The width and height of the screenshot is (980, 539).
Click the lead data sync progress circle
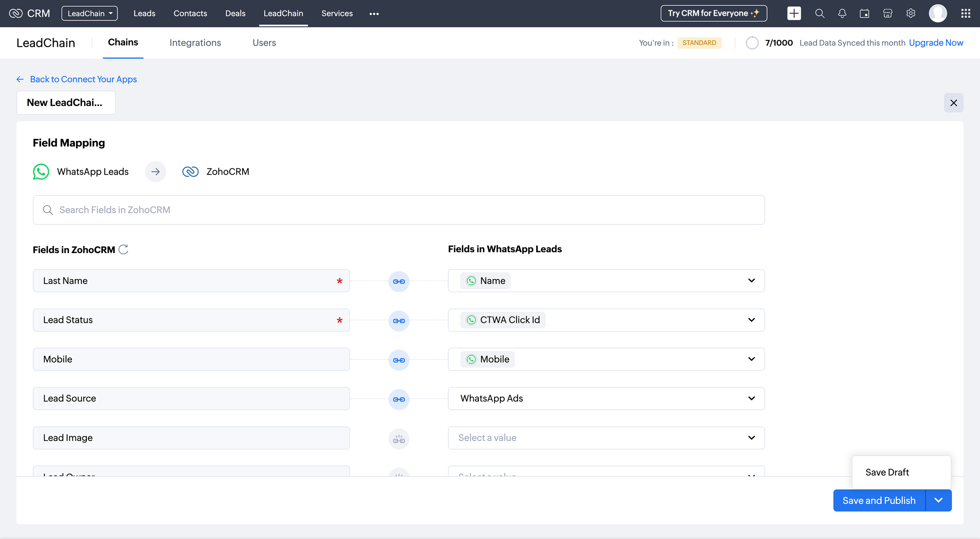tap(752, 43)
